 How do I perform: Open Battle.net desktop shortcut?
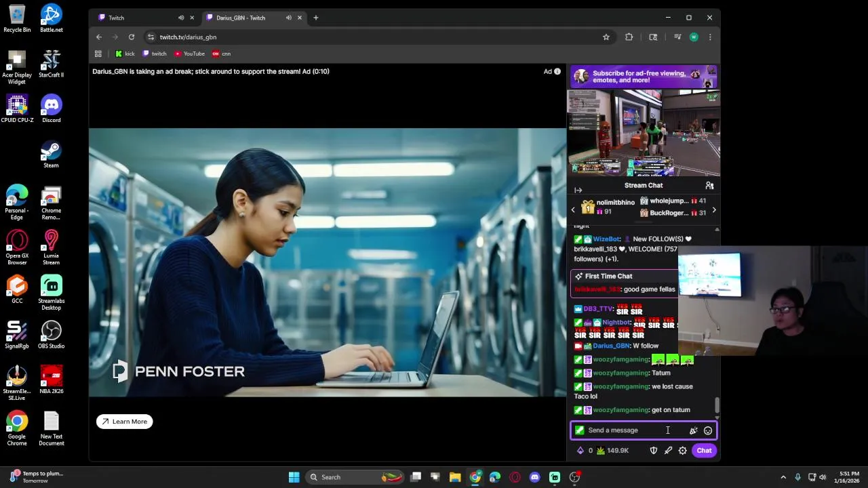point(51,18)
